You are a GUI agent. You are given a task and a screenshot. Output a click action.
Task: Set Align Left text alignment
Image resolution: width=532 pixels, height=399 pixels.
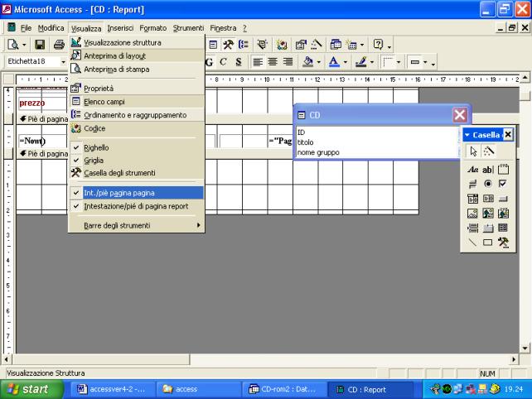(258, 62)
